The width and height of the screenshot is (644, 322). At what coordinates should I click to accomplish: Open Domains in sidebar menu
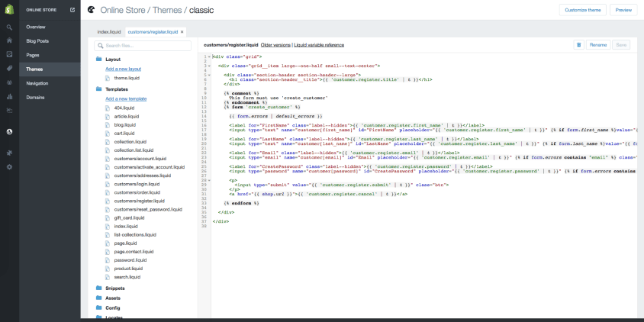35,98
